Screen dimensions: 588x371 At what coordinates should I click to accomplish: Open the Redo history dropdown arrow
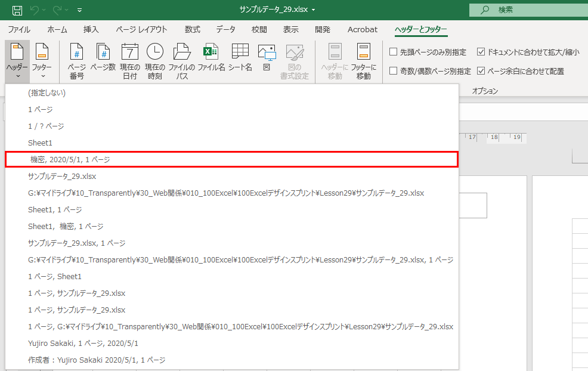(x=67, y=10)
